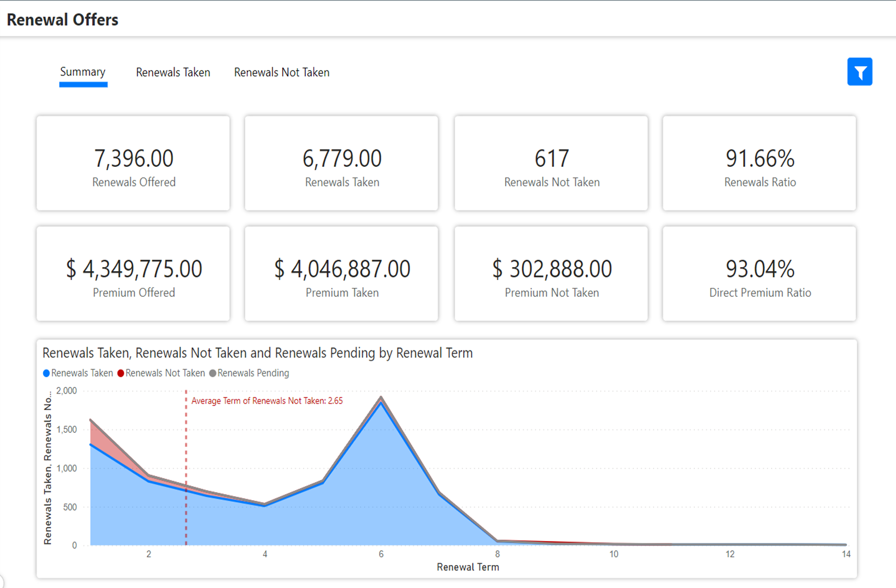Click the Renewals Taken legend dot icon
The width and height of the screenshot is (896, 588).
click(x=46, y=372)
